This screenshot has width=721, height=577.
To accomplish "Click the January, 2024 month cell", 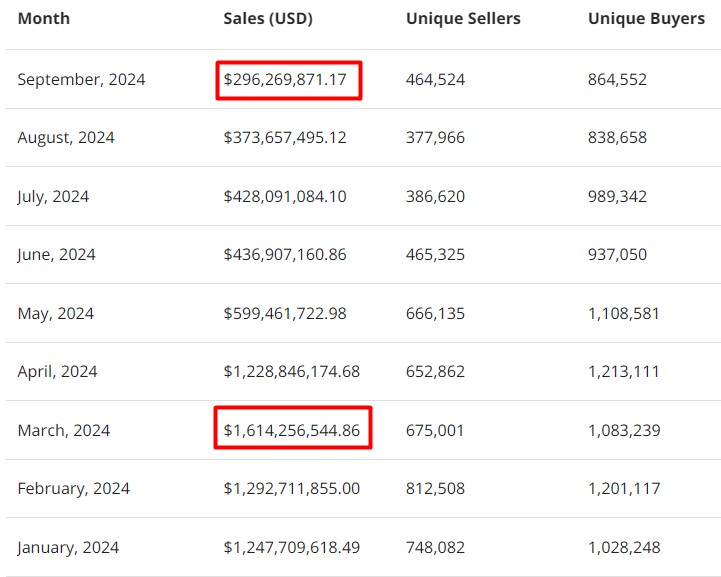I will (x=68, y=548).
